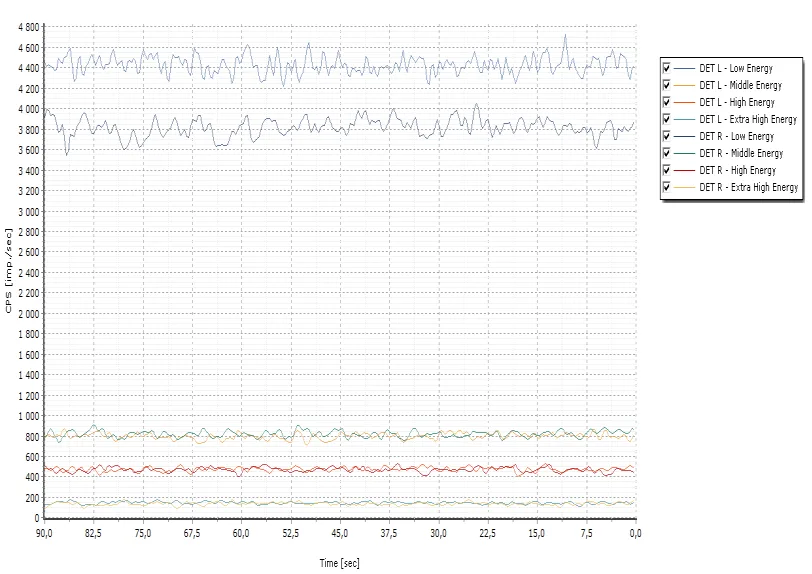Screen dimensions: 812x574
Task: Click the 82,5 x-axis tick label
Action: 93,533
